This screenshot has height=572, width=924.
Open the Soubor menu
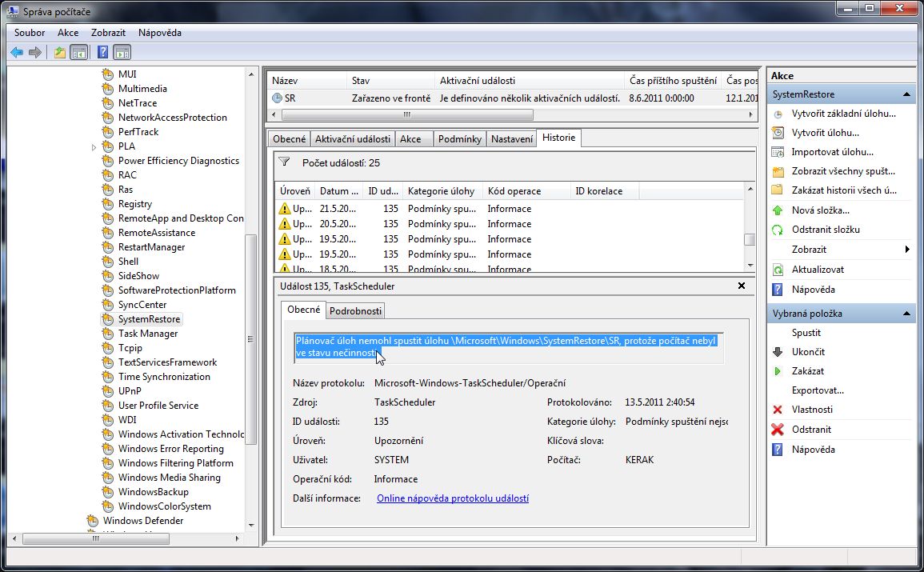(30, 33)
